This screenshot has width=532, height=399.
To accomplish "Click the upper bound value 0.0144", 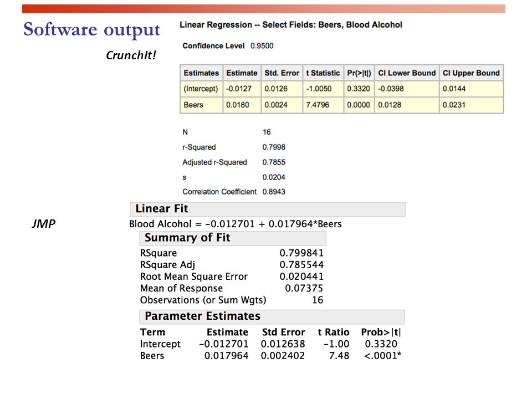I will (x=454, y=89).
